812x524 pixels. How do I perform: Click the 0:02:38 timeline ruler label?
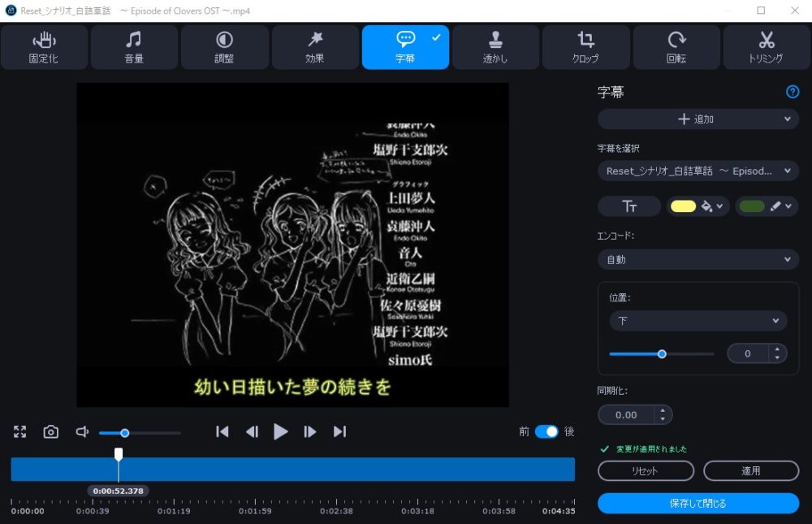336,511
